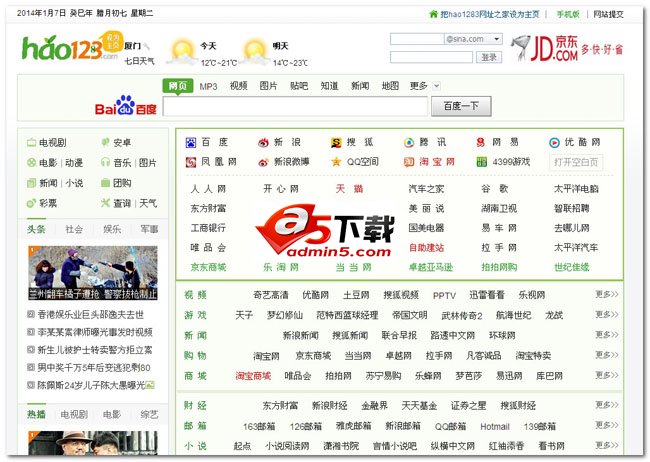
Task: Click the 电影 film reel icon
Action: coord(32,163)
